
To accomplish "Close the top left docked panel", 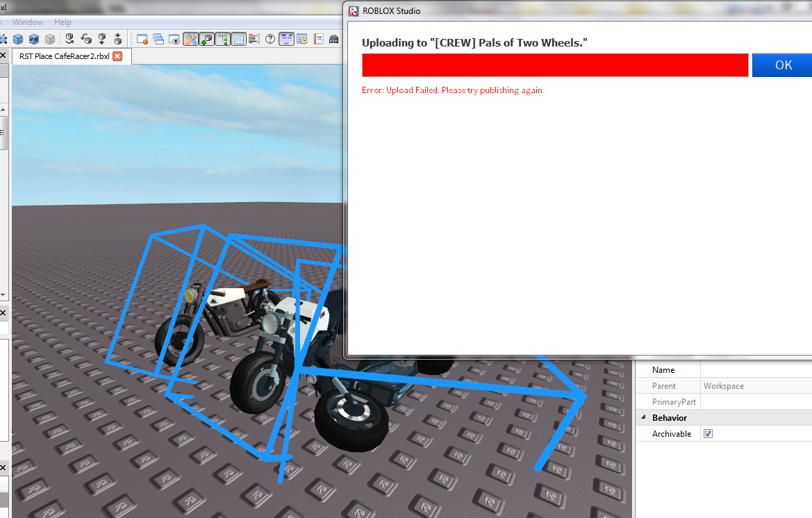I will click(x=3, y=56).
